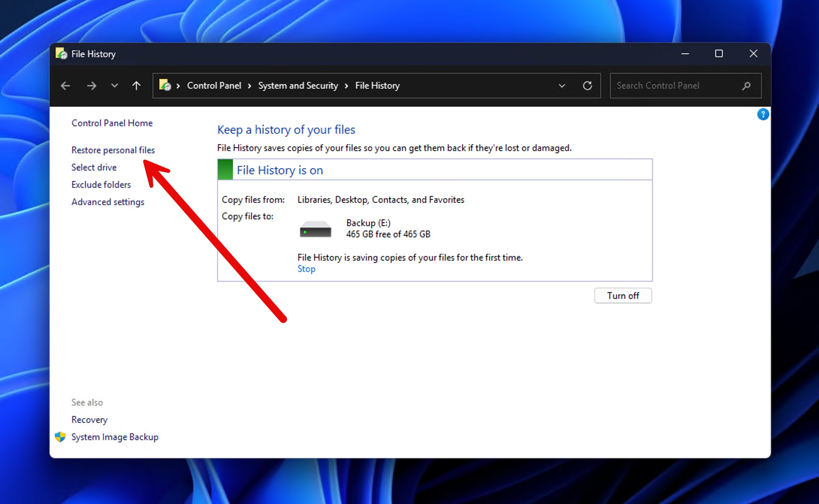Open Control Panel Home

(x=112, y=123)
